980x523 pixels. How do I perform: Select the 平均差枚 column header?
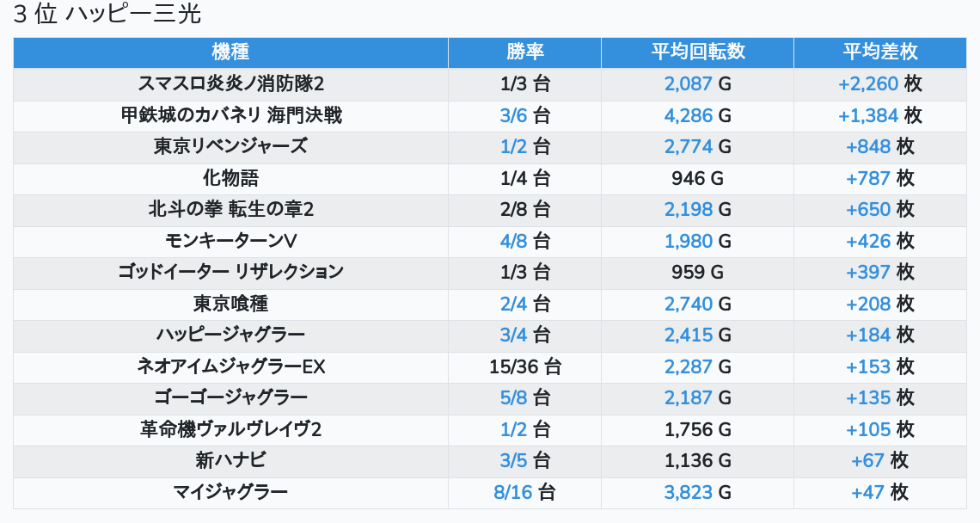click(879, 52)
